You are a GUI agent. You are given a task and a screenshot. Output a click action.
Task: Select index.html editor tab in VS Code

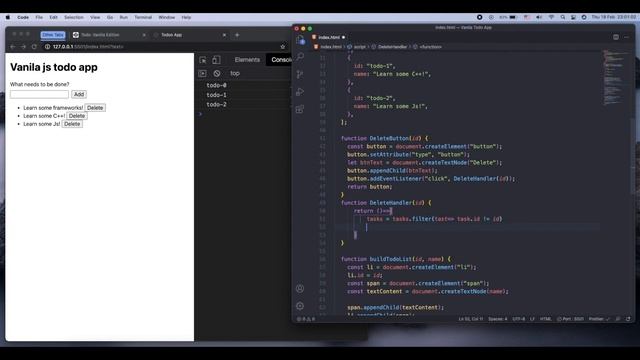(329, 37)
